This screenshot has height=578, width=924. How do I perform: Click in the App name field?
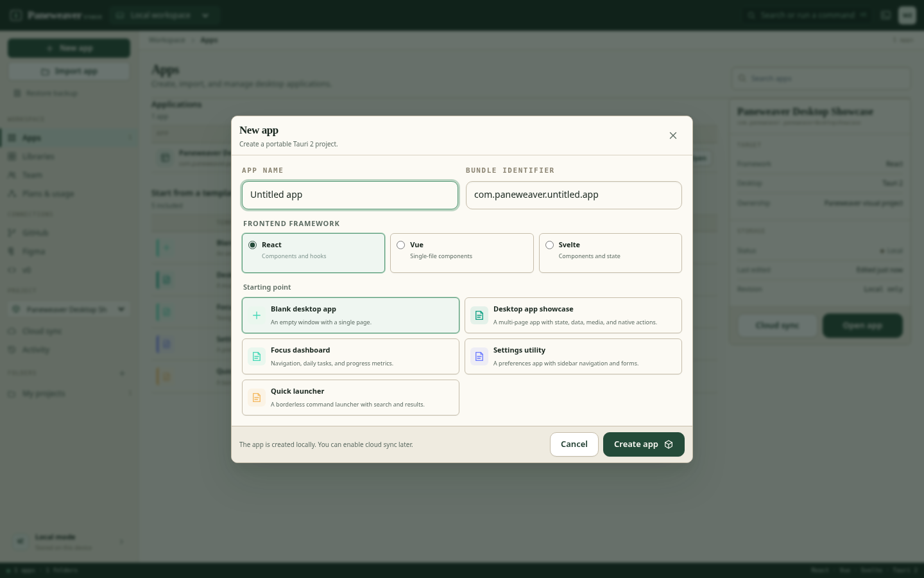350,195
